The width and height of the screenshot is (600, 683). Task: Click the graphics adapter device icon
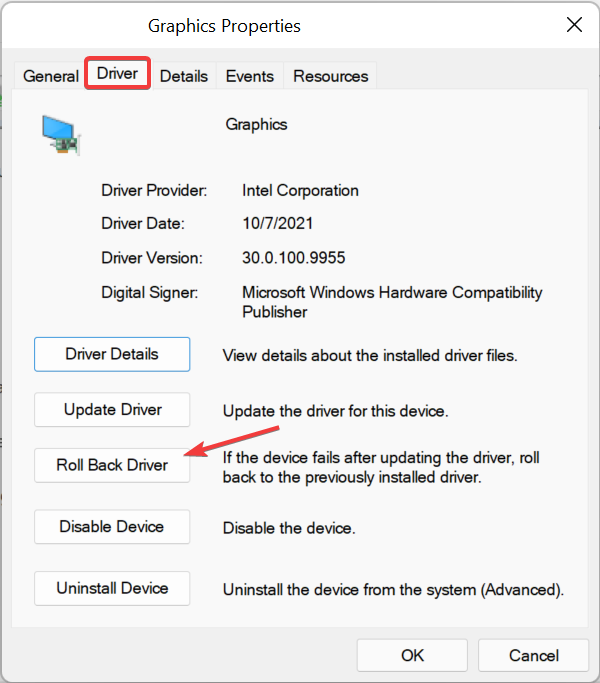(x=61, y=135)
